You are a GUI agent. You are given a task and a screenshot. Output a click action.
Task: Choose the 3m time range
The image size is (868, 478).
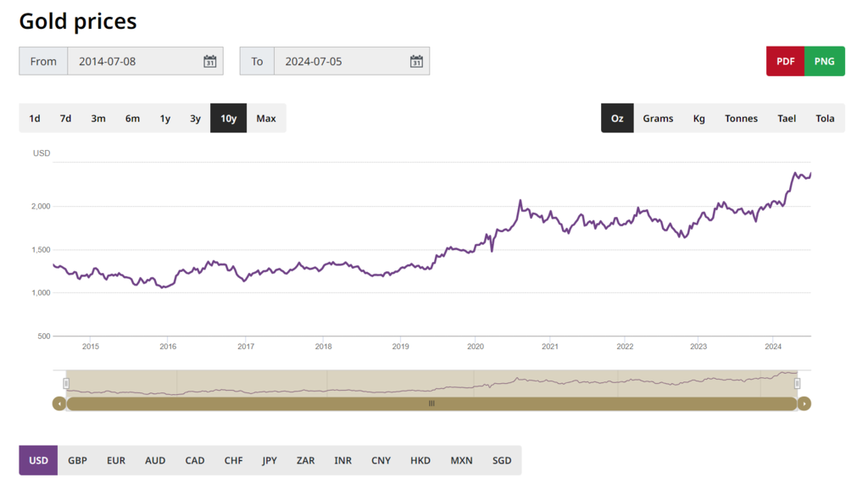tap(98, 119)
